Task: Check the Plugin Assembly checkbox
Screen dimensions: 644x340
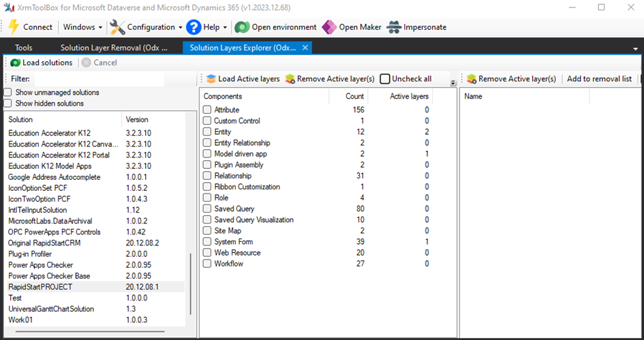Action: [207, 165]
